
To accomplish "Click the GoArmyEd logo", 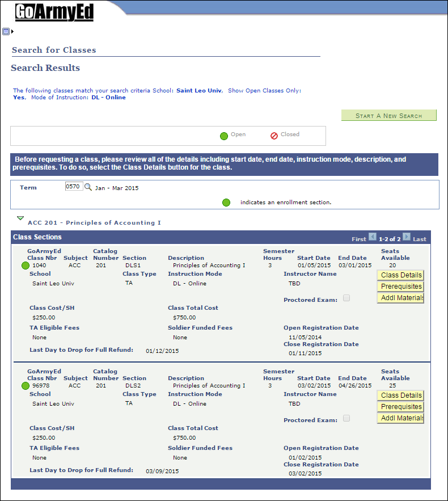I will (x=54, y=12).
